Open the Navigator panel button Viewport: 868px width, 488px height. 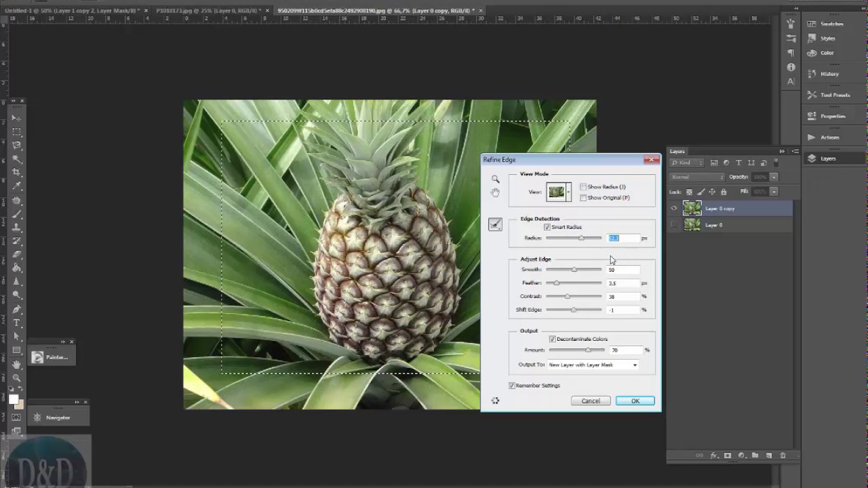[58, 418]
